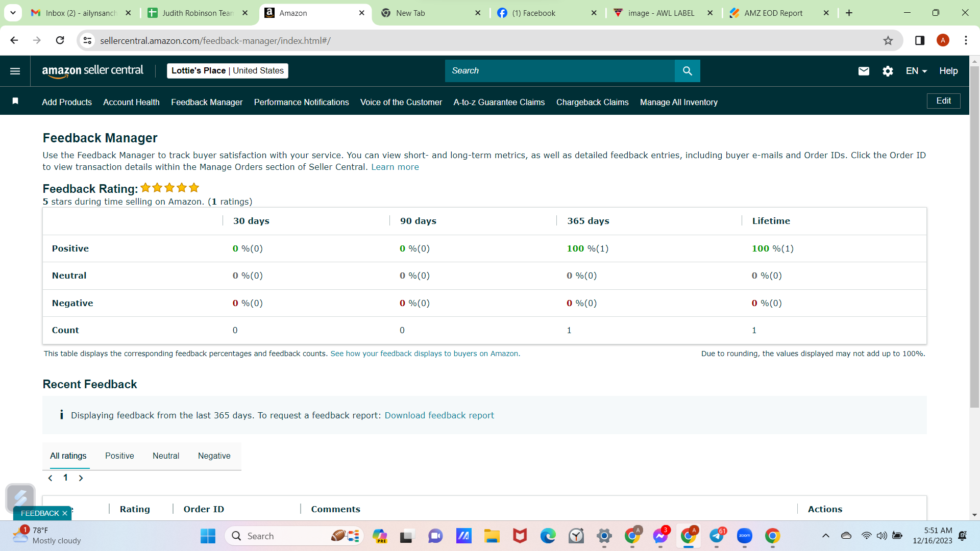Open the settings gear in Seller Central

tap(888, 71)
